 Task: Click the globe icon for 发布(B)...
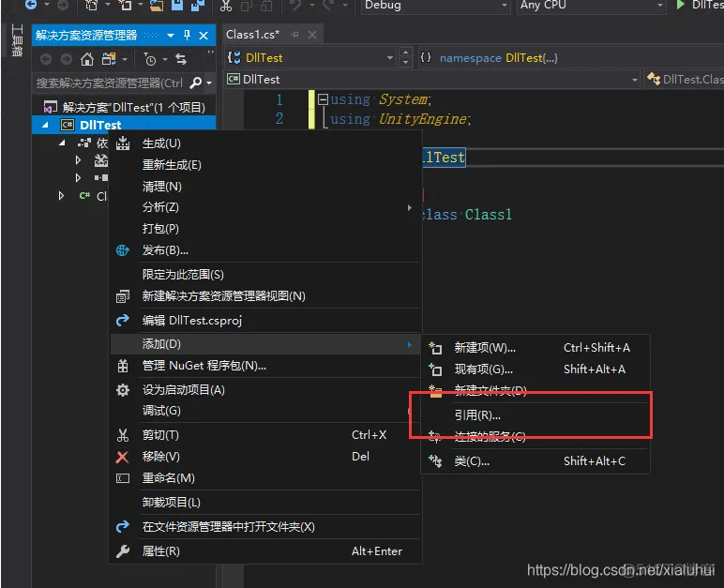point(122,250)
